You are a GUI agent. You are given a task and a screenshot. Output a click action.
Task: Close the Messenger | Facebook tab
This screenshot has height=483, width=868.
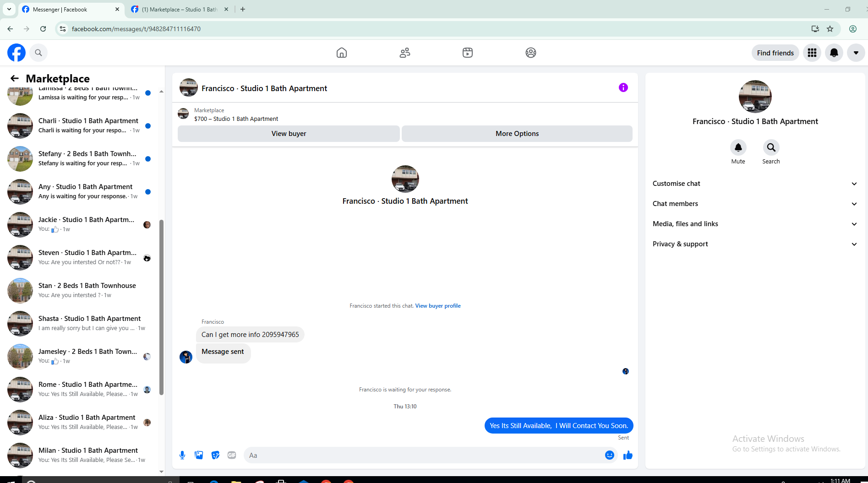pos(117,9)
